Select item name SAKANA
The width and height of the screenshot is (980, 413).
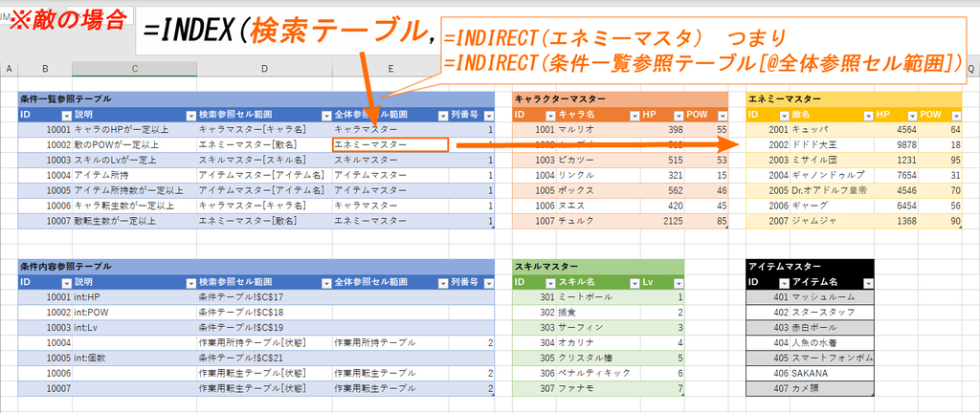point(832,373)
